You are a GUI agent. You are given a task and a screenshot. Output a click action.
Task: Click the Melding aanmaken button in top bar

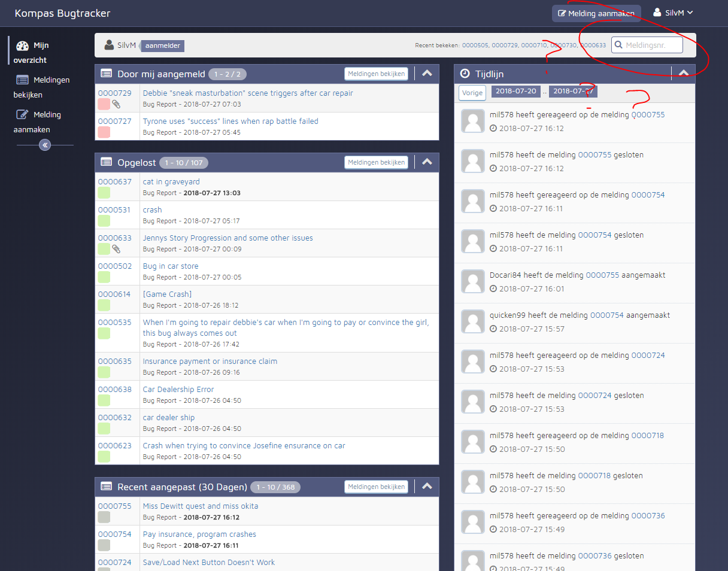click(x=596, y=13)
